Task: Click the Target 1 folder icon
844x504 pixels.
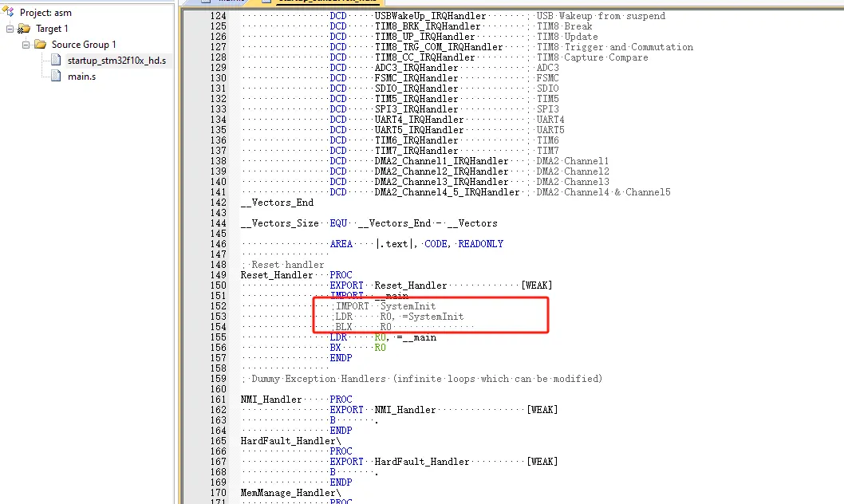Action: 24,29
